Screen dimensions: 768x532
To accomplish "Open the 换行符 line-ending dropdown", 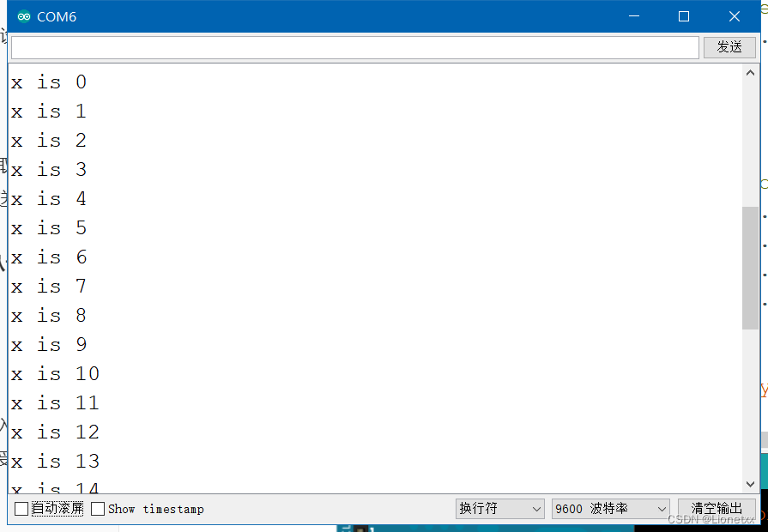I will coord(499,509).
